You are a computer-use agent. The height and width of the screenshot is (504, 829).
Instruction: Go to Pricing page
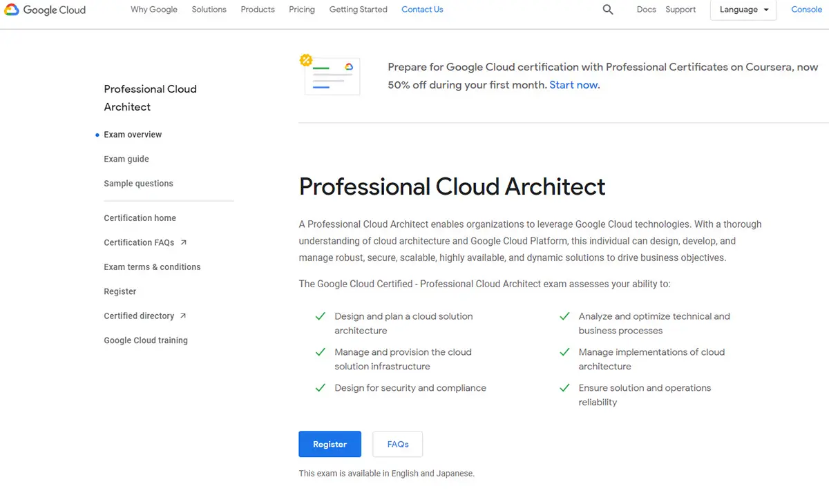pos(302,10)
